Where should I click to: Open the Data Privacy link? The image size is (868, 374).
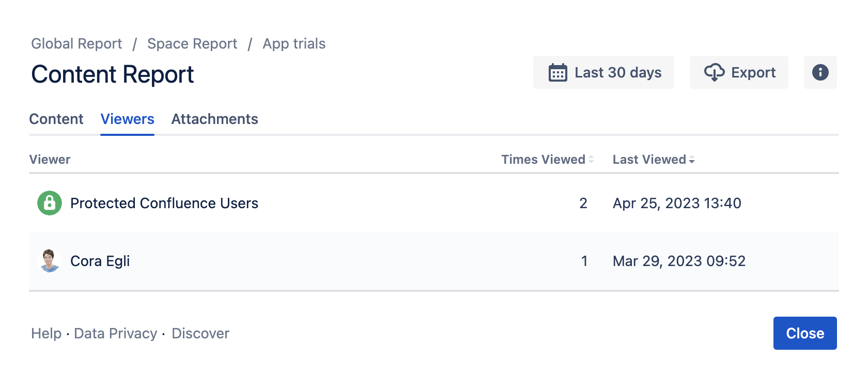[x=115, y=333]
